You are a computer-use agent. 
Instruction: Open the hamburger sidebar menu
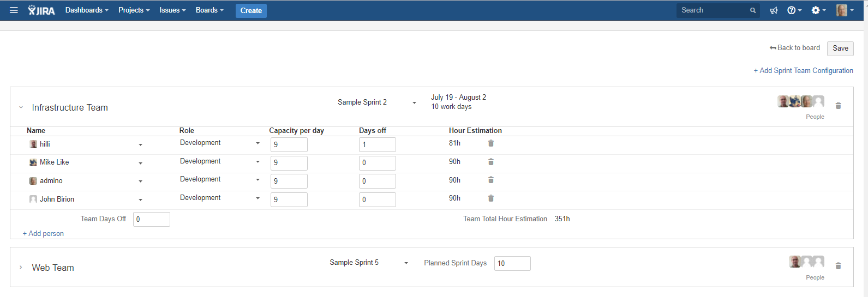14,10
